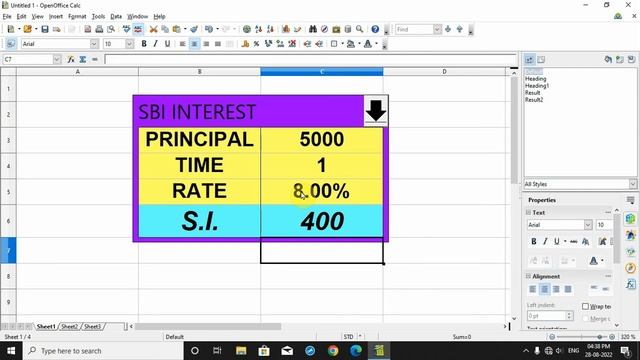Open the Edit menu
Viewport: 640px width, 360px height.
(x=21, y=16)
